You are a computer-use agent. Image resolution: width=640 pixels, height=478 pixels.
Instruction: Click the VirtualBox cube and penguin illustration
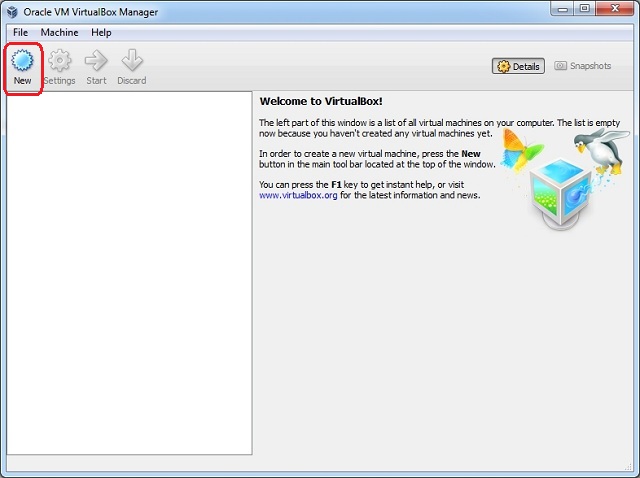point(565,178)
